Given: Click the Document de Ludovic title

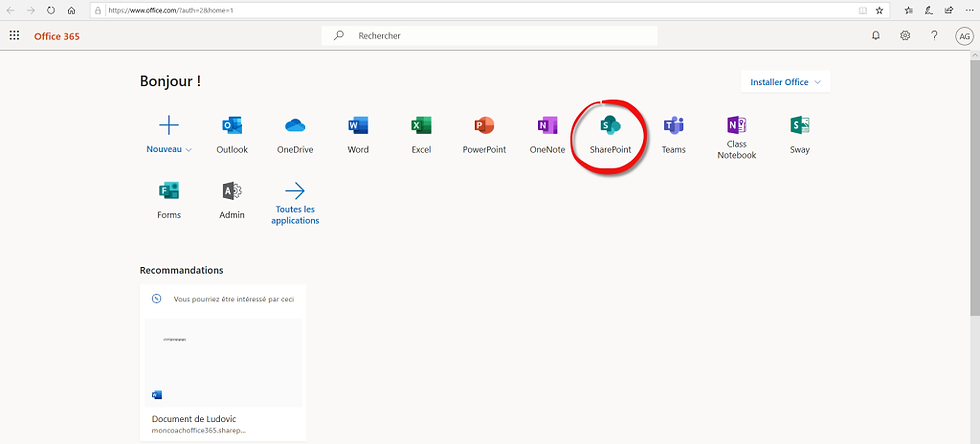Looking at the screenshot, I should click(x=194, y=419).
